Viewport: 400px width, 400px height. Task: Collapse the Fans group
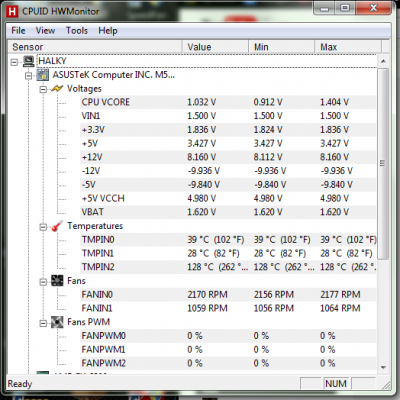[43, 282]
